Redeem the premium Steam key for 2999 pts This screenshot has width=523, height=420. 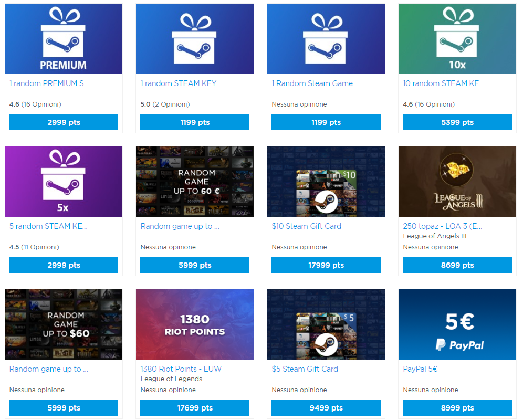[64, 122]
